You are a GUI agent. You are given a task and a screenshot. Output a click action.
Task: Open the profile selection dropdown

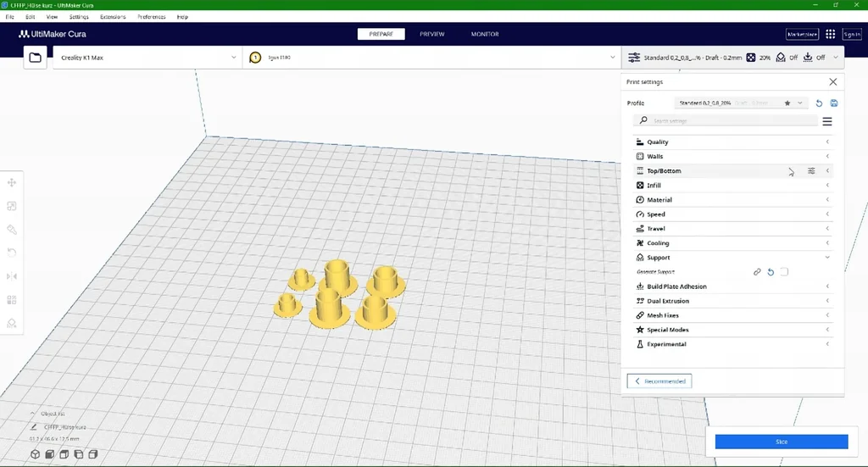tap(741, 103)
